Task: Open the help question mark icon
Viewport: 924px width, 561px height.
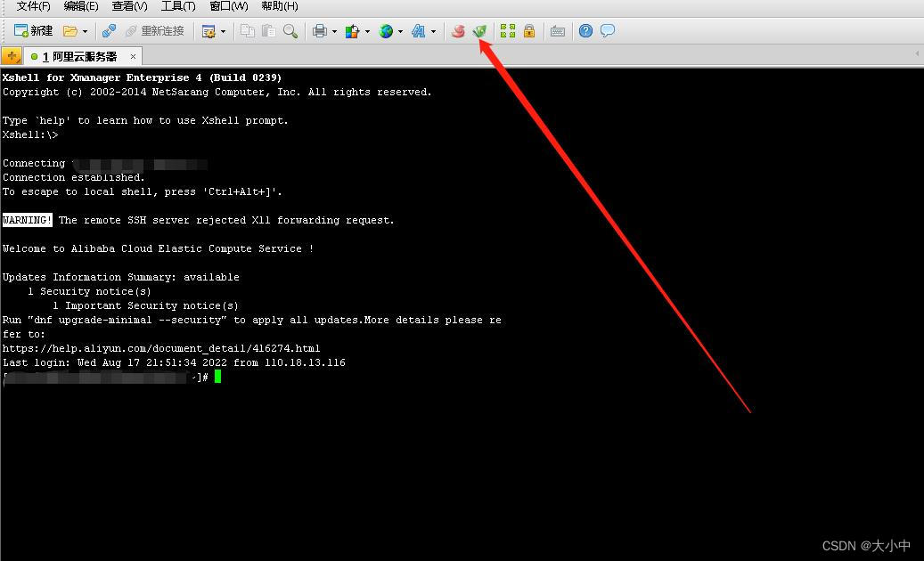Action: click(585, 30)
